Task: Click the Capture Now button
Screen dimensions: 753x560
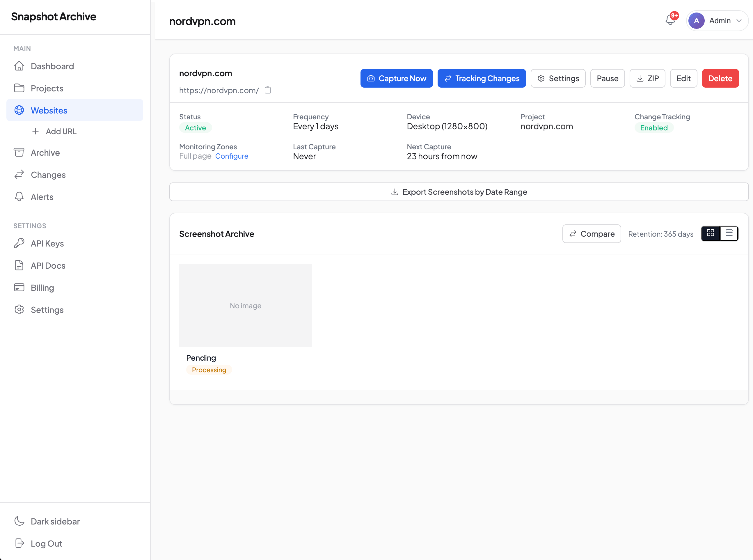Action: (x=397, y=78)
